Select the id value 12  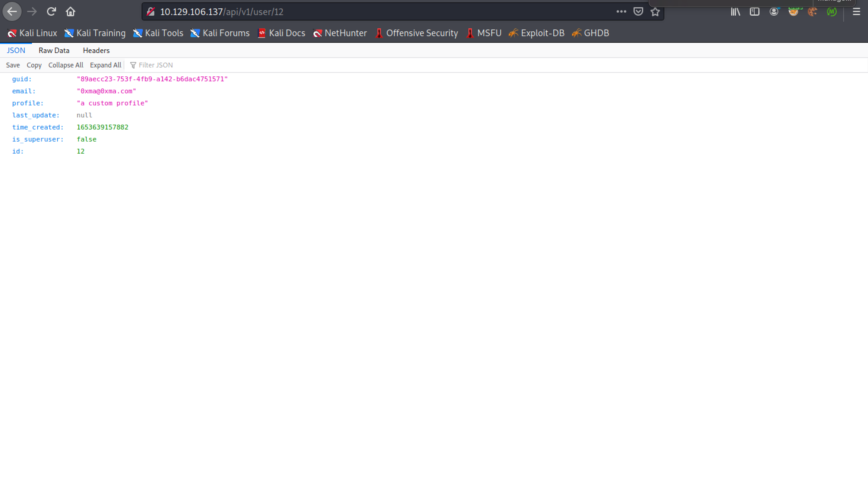pyautogui.click(x=80, y=151)
